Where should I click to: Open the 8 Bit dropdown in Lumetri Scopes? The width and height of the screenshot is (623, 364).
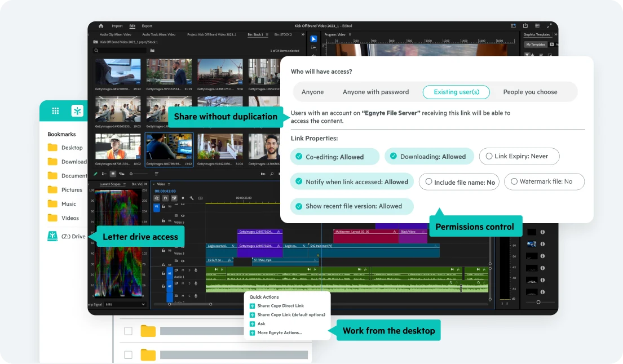[x=125, y=304]
